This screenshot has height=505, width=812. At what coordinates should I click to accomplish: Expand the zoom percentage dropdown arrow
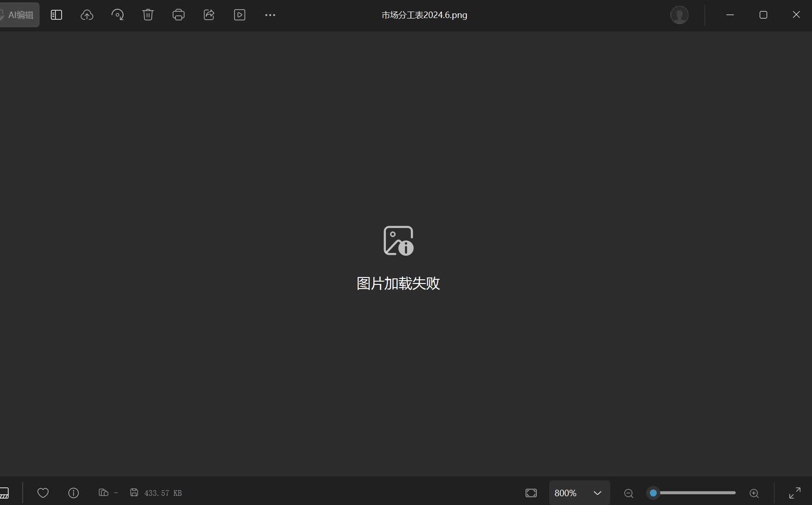597,493
